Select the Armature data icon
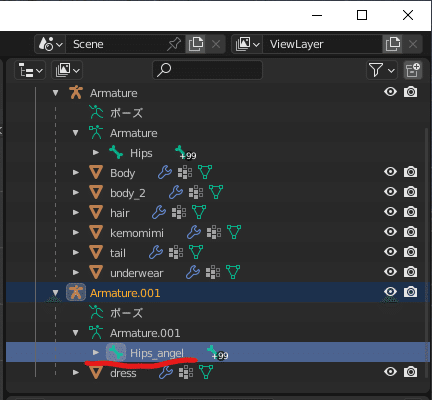This screenshot has height=400, width=432. point(96,132)
